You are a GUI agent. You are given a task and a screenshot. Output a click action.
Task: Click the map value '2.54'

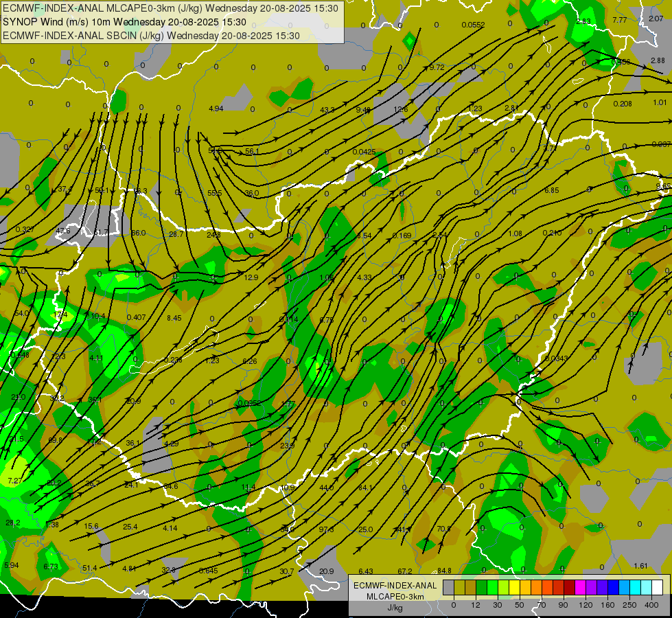click(440, 235)
